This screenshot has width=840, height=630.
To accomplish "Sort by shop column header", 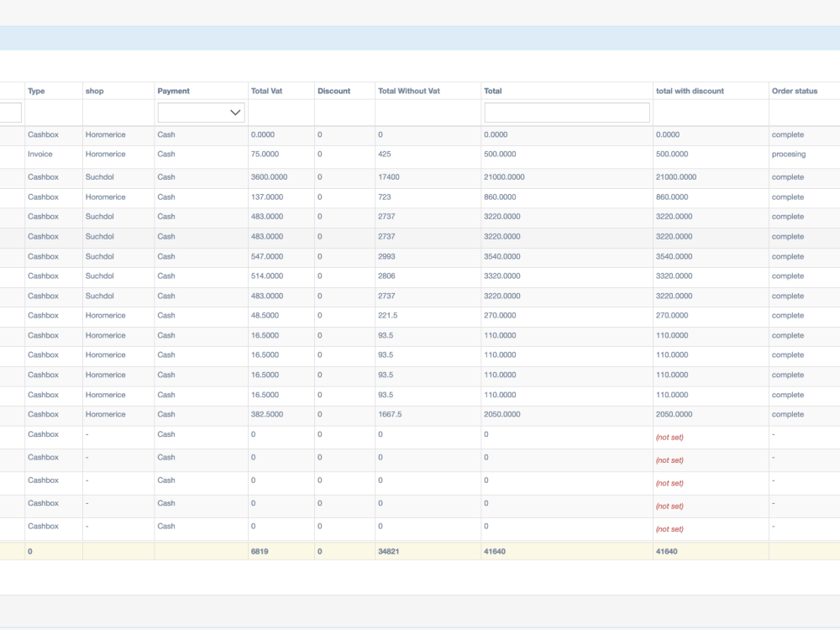I will coord(94,91).
